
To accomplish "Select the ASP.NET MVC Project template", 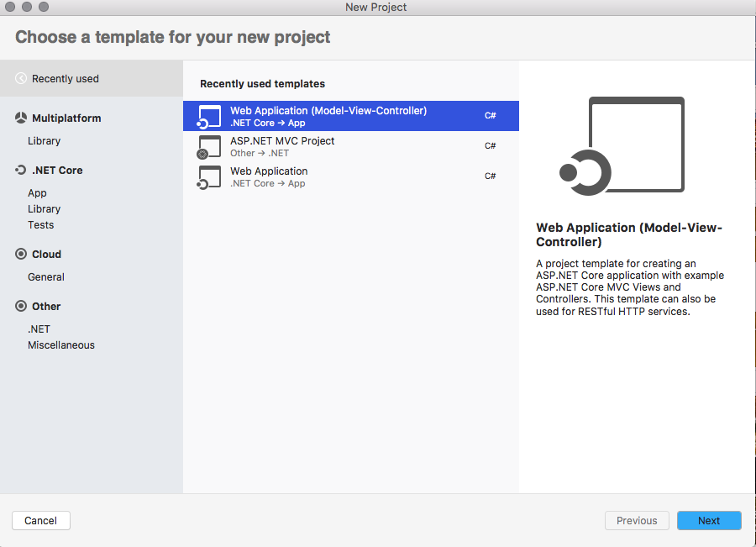I will pyautogui.click(x=351, y=147).
